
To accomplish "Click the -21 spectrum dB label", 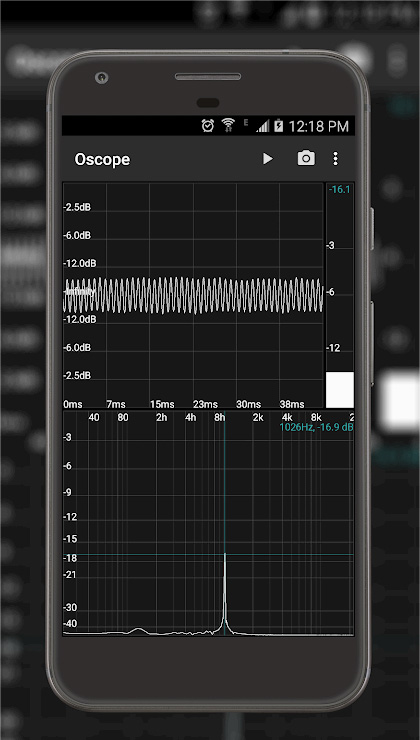I will 70,575.
